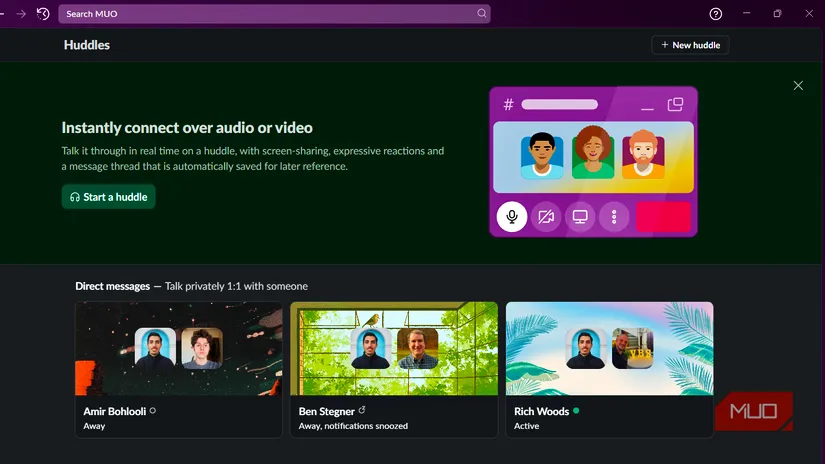Click the 'Active' status text
The width and height of the screenshot is (825, 464).
point(527,426)
